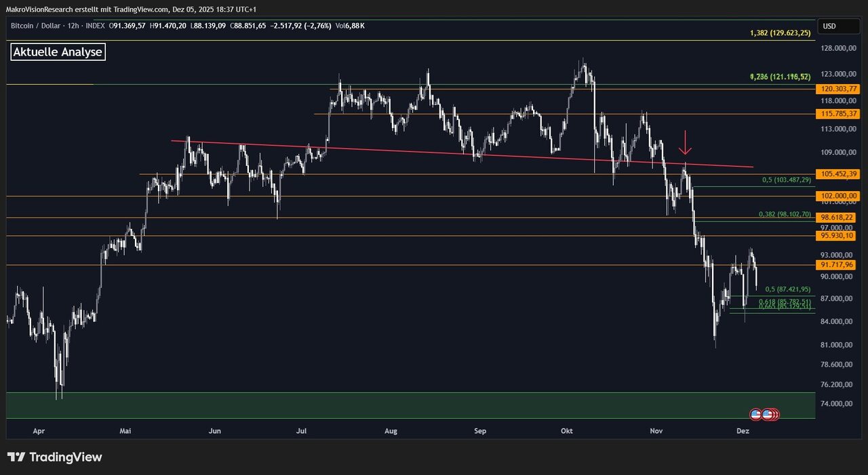The image size is (868, 475).
Task: Click the Bitcoin / Dollar symbol title
Action: (x=39, y=26)
